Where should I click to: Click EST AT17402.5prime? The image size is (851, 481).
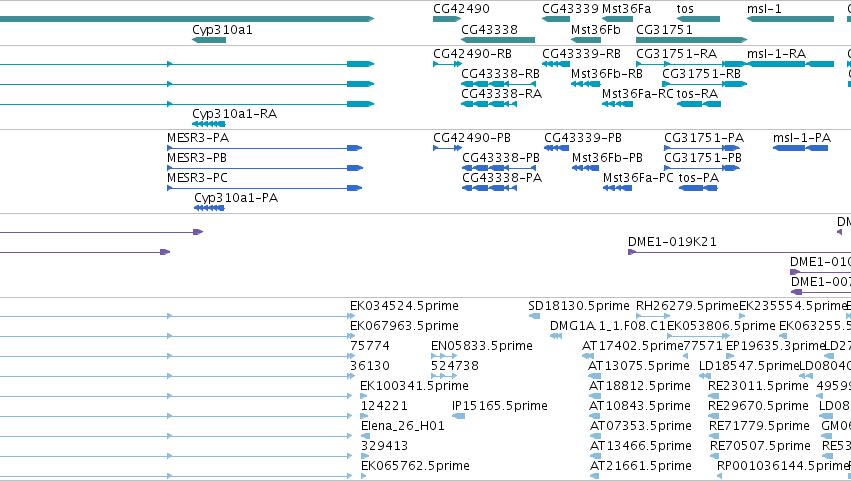[x=632, y=346]
